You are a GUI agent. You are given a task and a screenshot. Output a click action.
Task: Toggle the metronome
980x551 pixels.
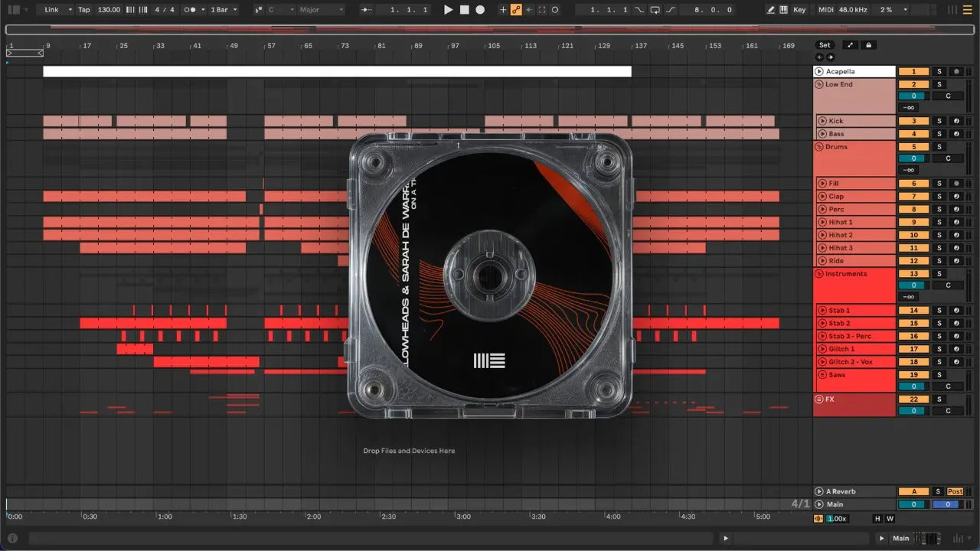pos(191,10)
